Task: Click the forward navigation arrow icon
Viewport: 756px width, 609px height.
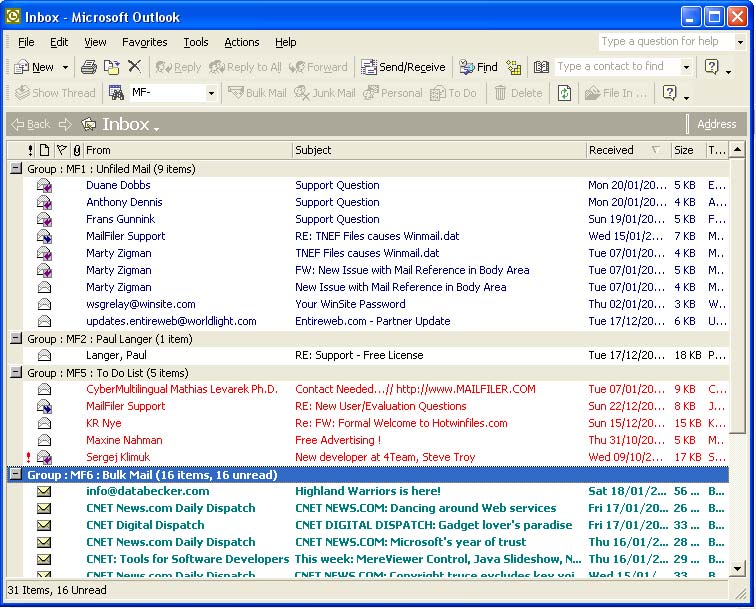Action: [x=65, y=124]
